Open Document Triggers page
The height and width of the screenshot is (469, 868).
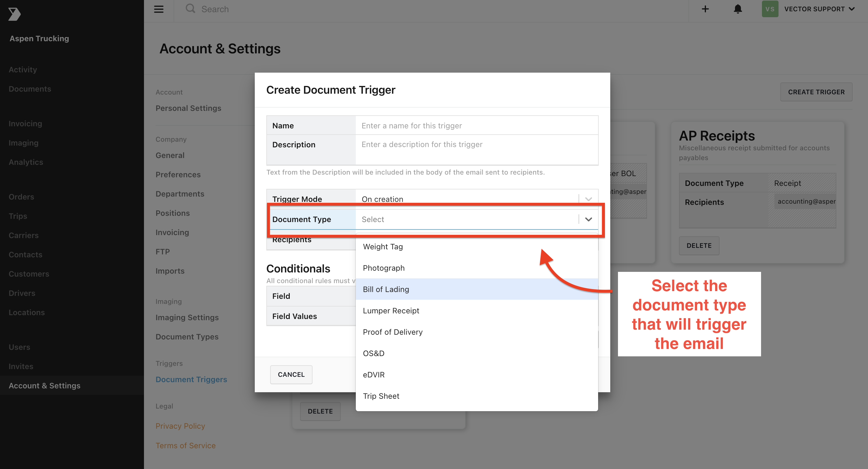pos(191,379)
